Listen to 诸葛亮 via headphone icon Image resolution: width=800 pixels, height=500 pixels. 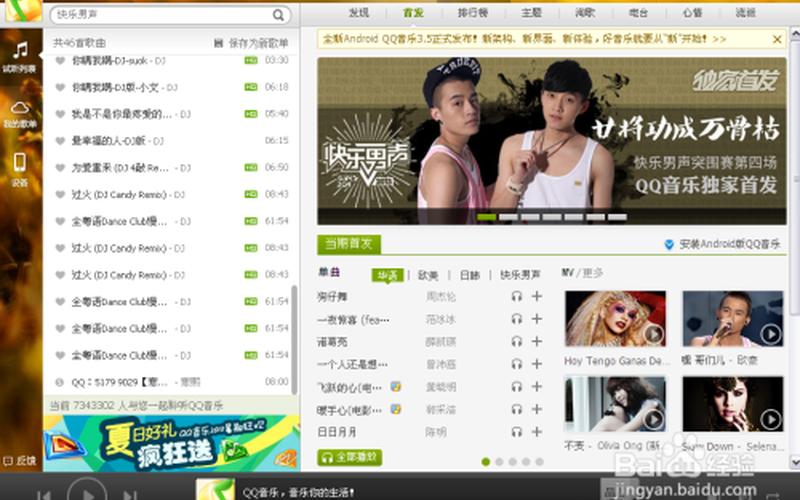point(517,341)
